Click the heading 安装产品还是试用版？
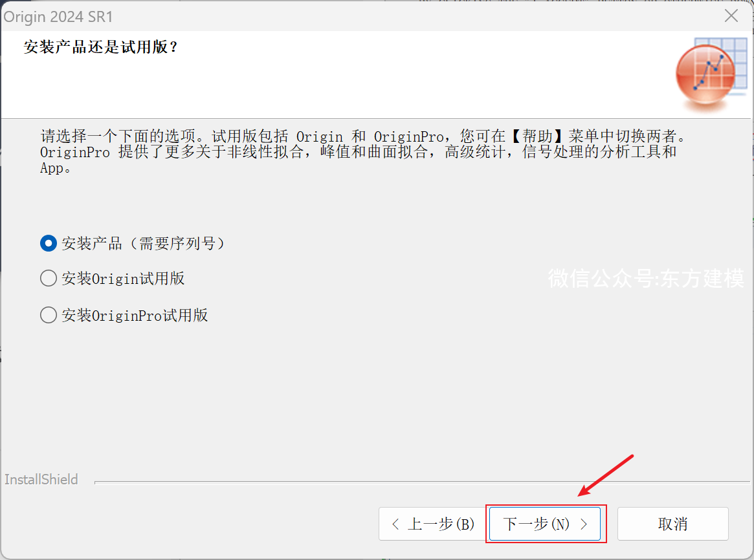This screenshot has width=754, height=560. pyautogui.click(x=101, y=47)
